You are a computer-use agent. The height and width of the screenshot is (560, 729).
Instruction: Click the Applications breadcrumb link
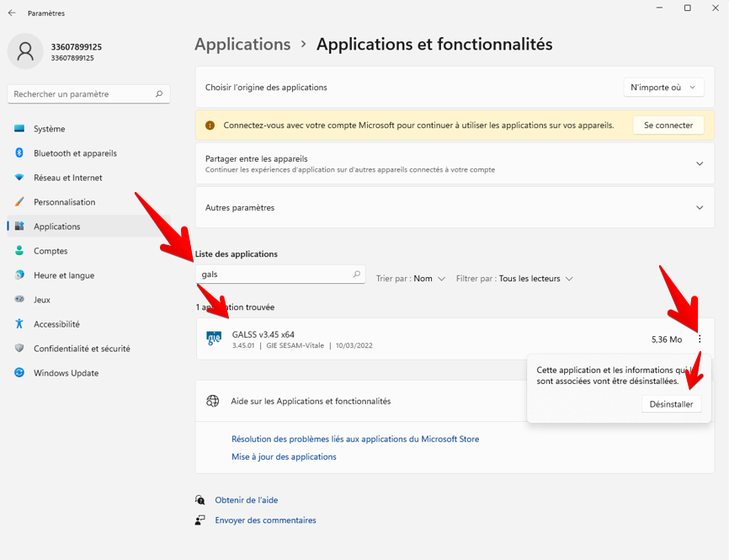(x=242, y=44)
